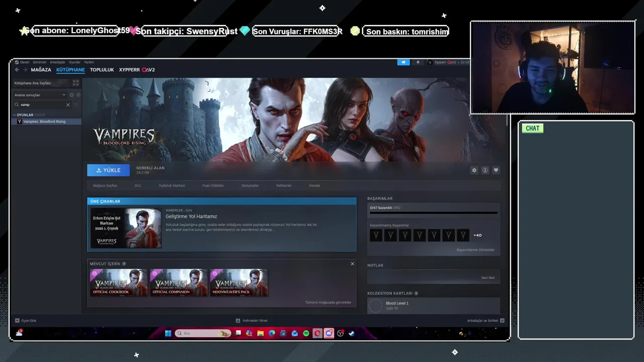This screenshot has width=644, height=362.
Task: Open the Arkadaşlar menu
Action: (x=57, y=62)
